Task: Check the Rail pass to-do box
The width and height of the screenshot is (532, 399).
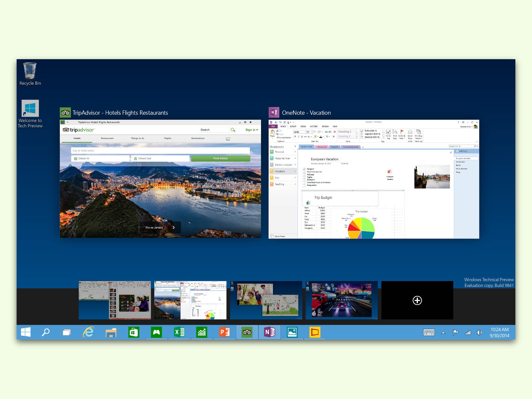Action: [x=304, y=175]
